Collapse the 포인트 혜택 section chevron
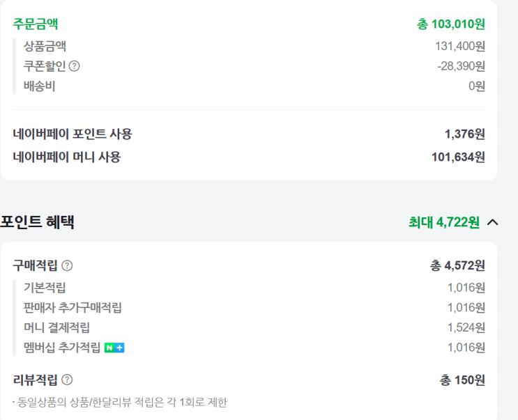 coord(493,223)
